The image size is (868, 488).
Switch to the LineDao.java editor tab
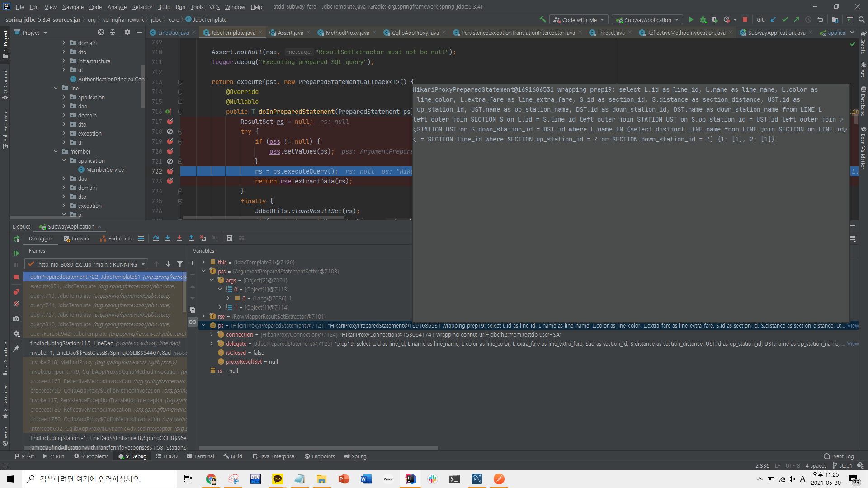(x=173, y=33)
